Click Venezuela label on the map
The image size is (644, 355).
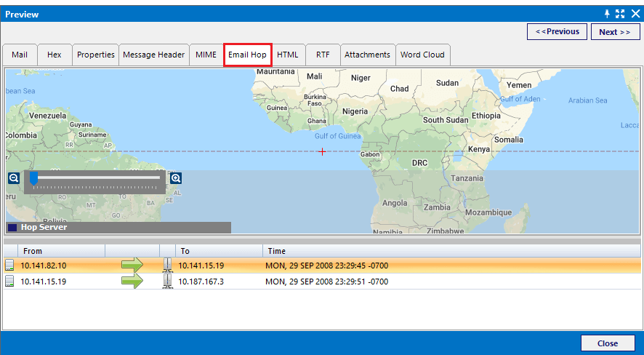point(48,116)
